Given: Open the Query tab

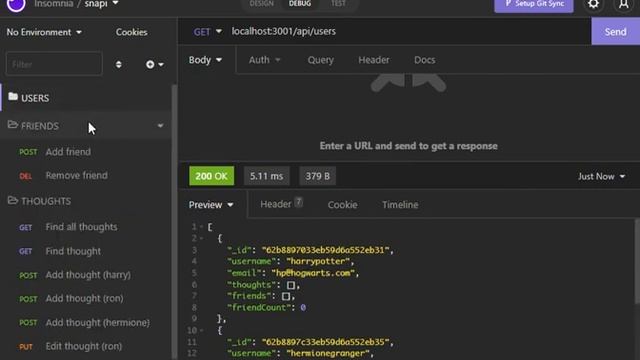Looking at the screenshot, I should pyautogui.click(x=320, y=60).
